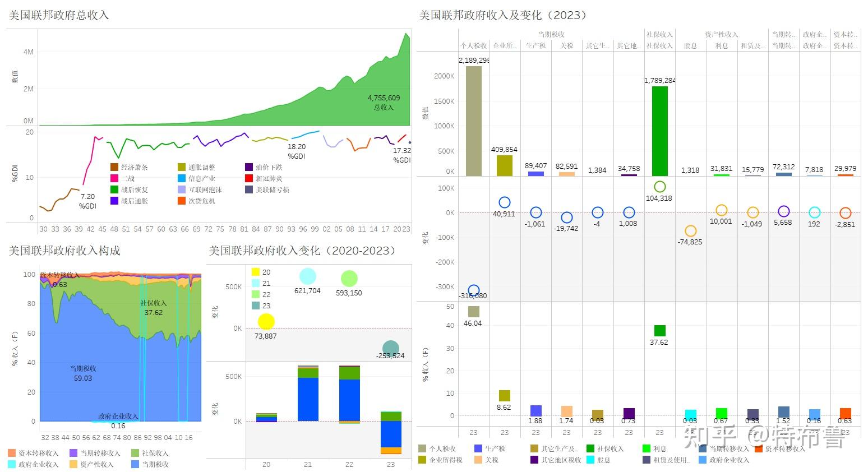Select the -253,524 teal bubble
Screen dimensions: 868x472
(x=390, y=349)
